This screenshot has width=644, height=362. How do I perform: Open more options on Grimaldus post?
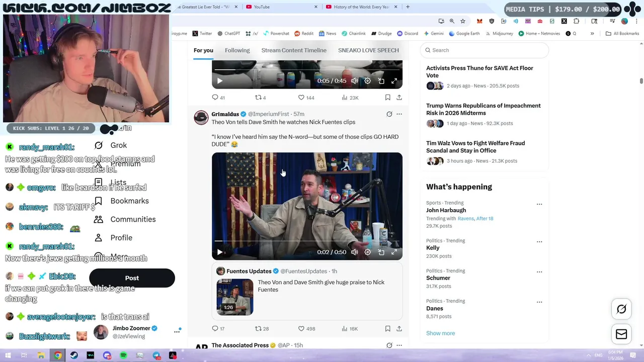pyautogui.click(x=399, y=114)
